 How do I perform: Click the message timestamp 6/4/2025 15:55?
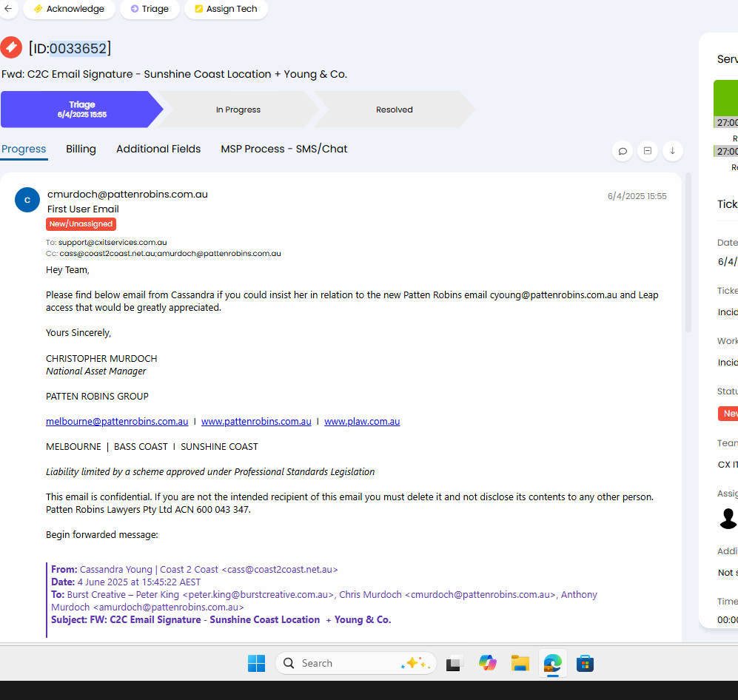pyautogui.click(x=637, y=196)
